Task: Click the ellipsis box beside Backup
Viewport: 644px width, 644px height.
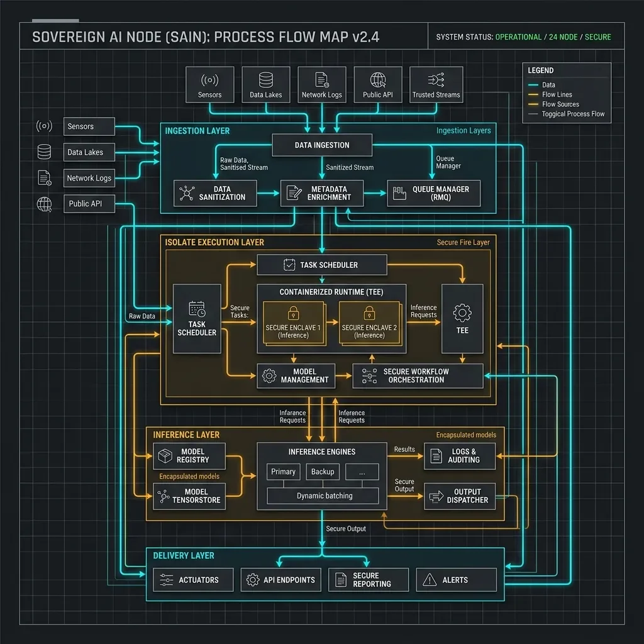Action: point(362,472)
